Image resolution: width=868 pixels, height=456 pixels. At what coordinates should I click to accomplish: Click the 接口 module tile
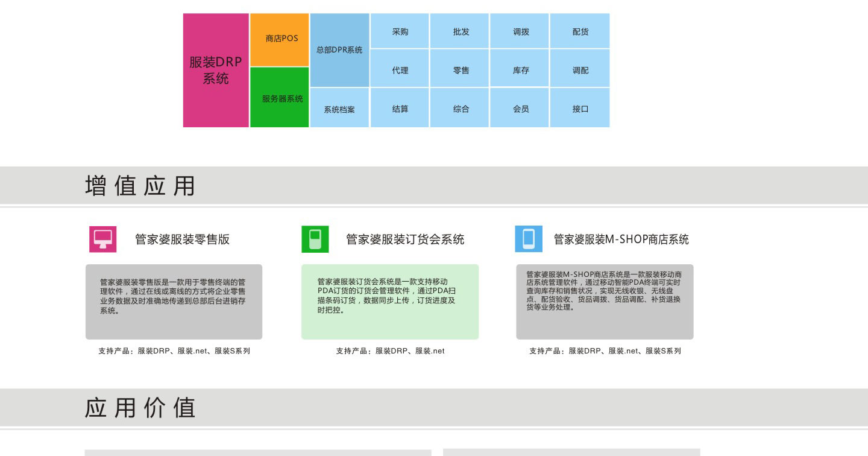(580, 108)
